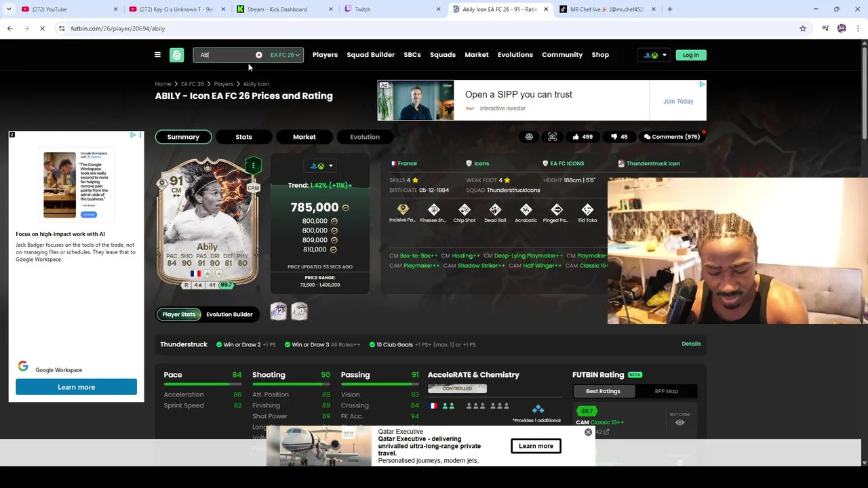Open the Squad Builder menu
This screenshot has height=488, width=868.
(370, 55)
